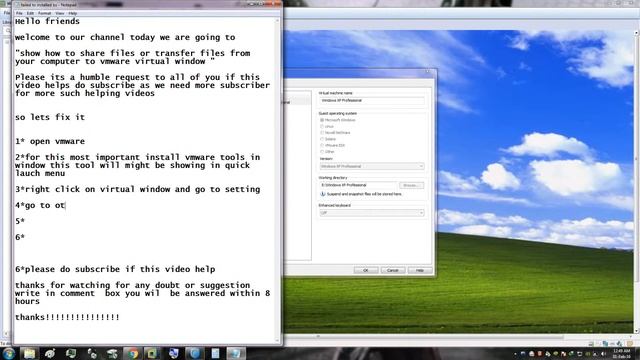Click 'Hello friends' text line in Notepad
This screenshot has width=640, height=360.
coord(47,21)
